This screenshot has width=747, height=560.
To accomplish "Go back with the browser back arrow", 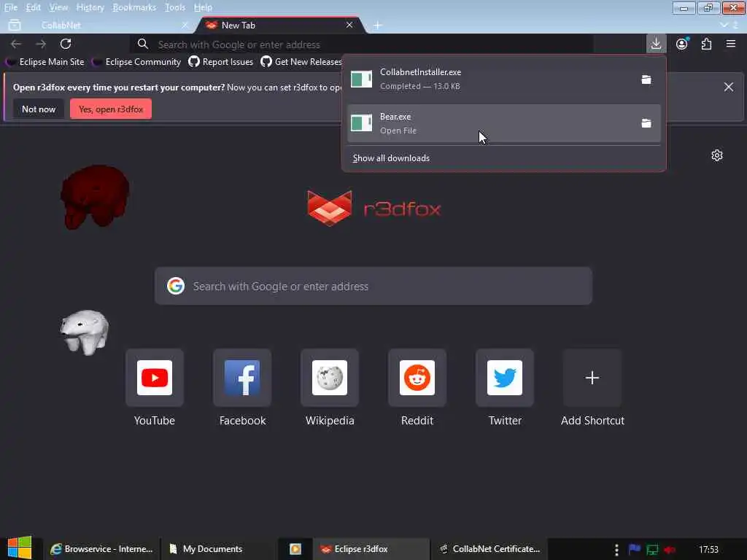I will click(x=16, y=44).
